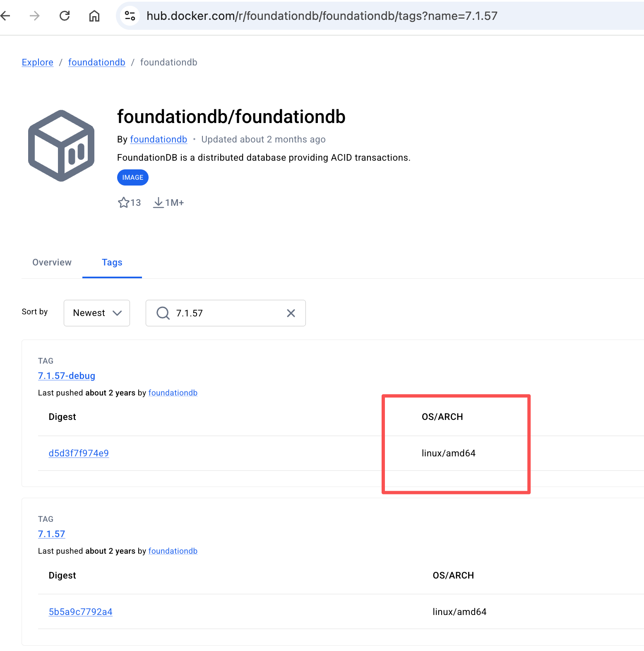Click the browser back arrow
Viewport: 644px width, 651px height.
click(5, 16)
